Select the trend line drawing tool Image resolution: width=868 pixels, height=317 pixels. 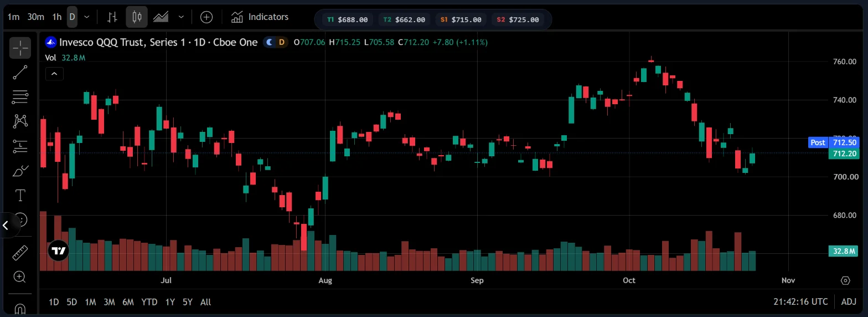20,73
